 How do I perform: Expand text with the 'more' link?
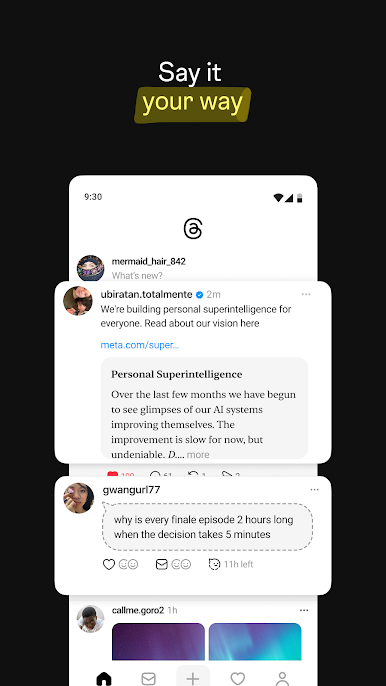pos(198,455)
